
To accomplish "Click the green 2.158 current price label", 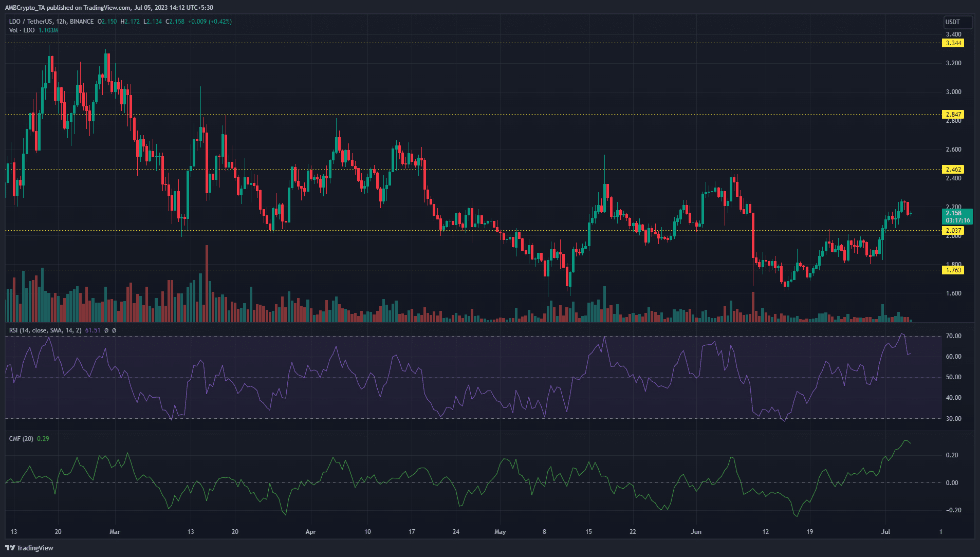I will coord(957,216).
